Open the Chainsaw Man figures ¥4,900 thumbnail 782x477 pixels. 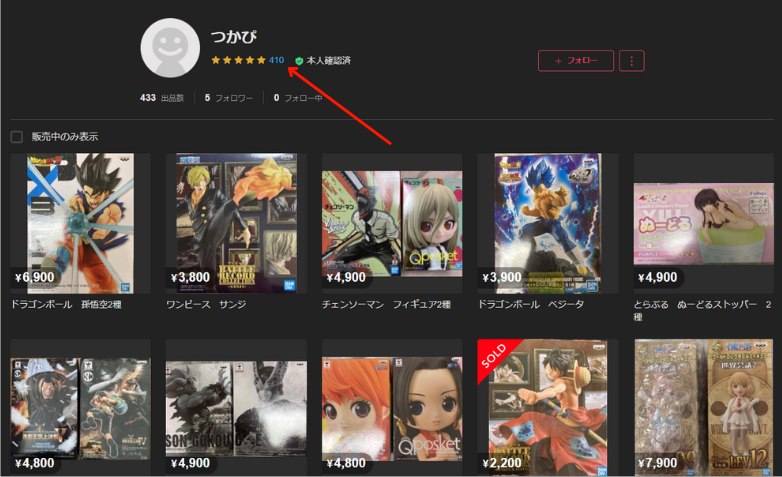pos(392,224)
